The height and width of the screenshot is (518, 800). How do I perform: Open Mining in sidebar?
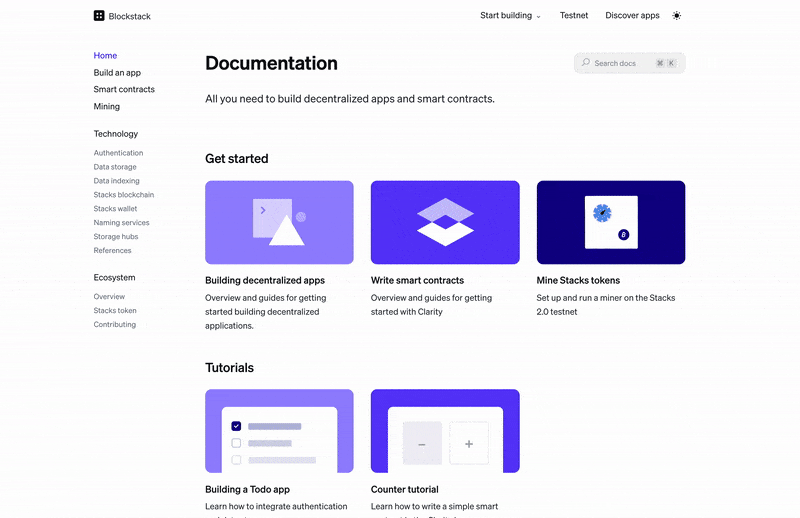[x=107, y=106]
